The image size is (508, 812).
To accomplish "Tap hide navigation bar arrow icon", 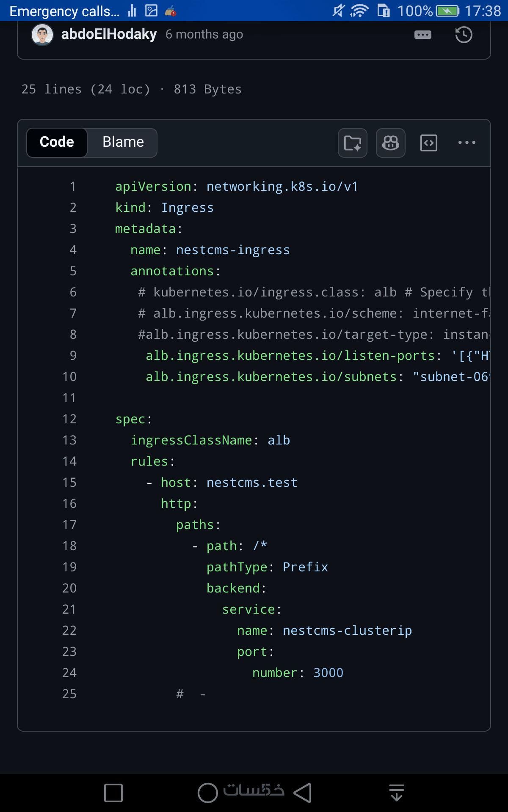I will click(x=396, y=793).
